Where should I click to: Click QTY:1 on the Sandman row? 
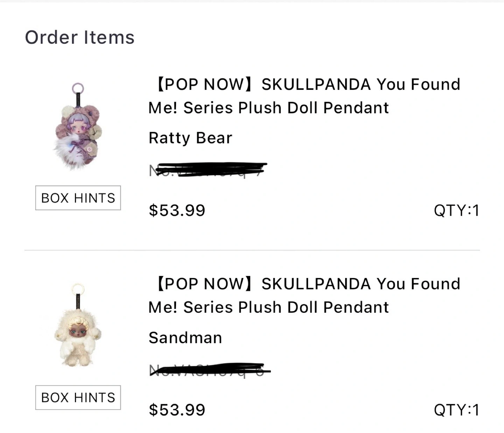(x=456, y=410)
